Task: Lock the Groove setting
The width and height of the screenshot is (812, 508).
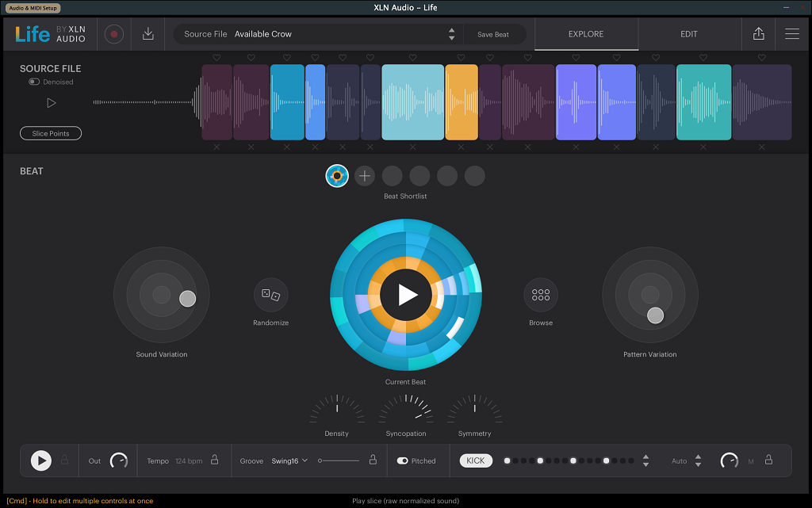Action: click(x=373, y=460)
